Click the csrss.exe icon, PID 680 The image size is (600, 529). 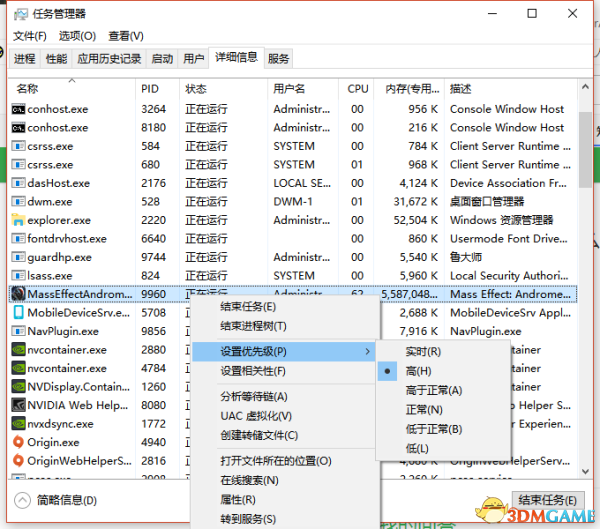tap(18, 165)
